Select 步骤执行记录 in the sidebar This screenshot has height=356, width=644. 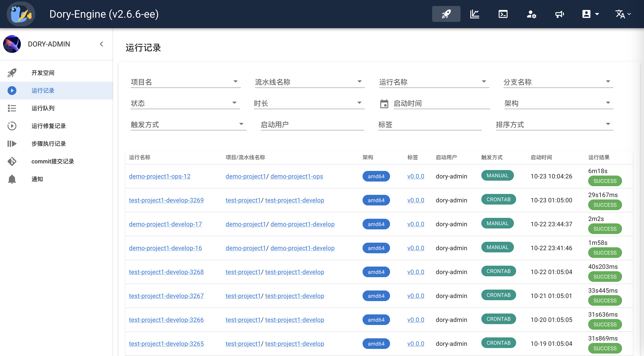[x=49, y=143]
